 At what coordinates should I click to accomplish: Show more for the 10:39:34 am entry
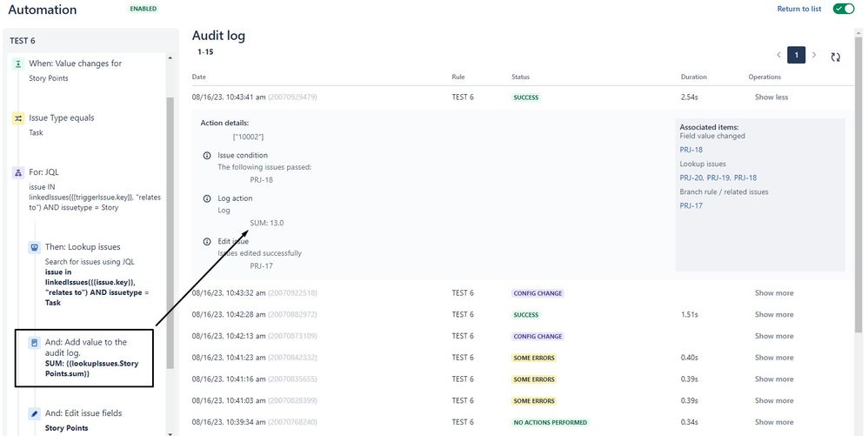774,422
